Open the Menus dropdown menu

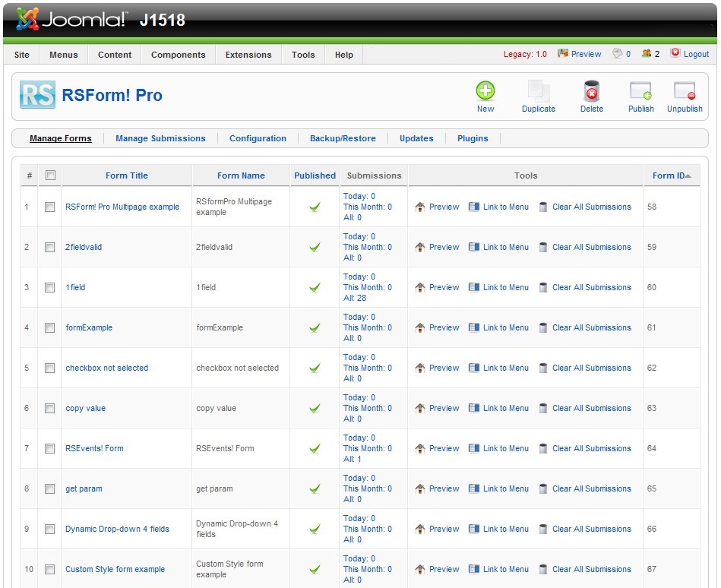click(64, 55)
